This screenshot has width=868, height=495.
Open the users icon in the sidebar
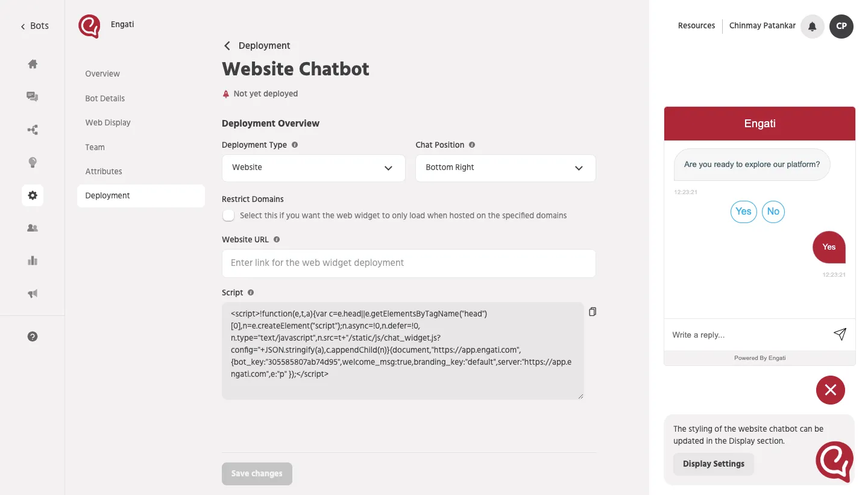pyautogui.click(x=33, y=228)
